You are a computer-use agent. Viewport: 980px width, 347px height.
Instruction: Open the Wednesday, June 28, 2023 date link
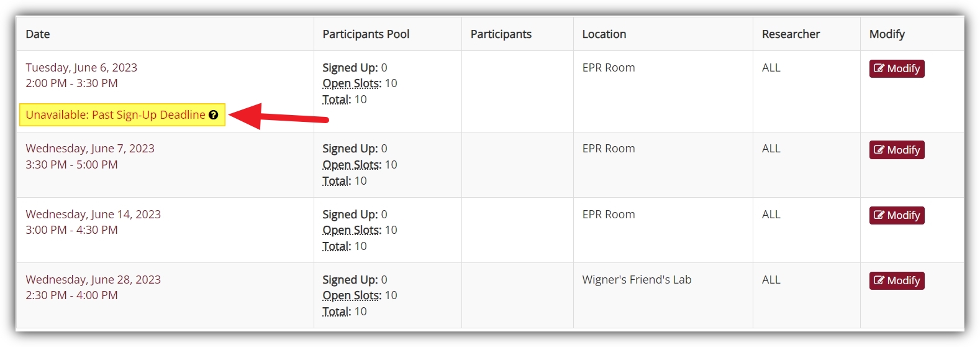click(93, 279)
